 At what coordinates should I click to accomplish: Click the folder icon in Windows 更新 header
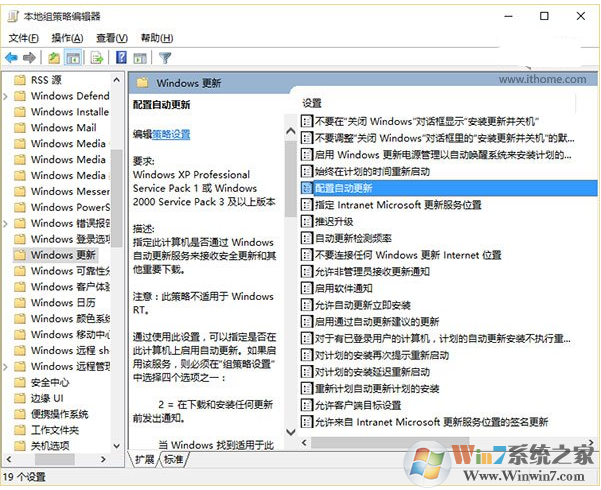[x=143, y=82]
